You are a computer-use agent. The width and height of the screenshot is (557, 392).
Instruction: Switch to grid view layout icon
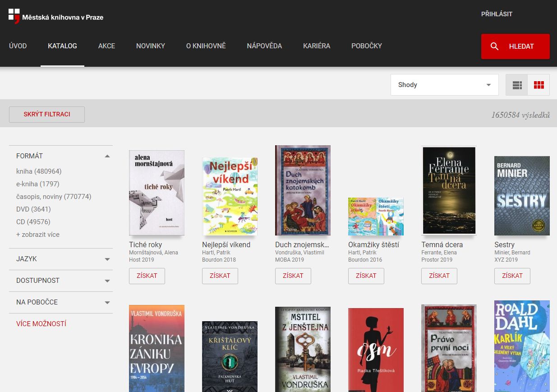[539, 85]
